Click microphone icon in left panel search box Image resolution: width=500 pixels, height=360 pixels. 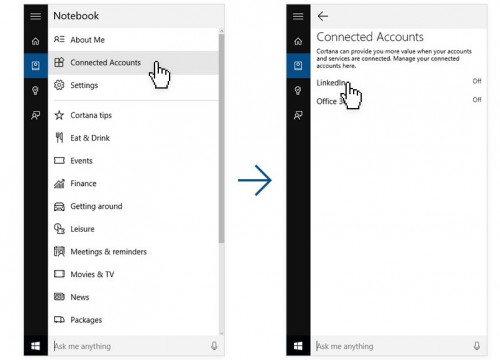(214, 346)
